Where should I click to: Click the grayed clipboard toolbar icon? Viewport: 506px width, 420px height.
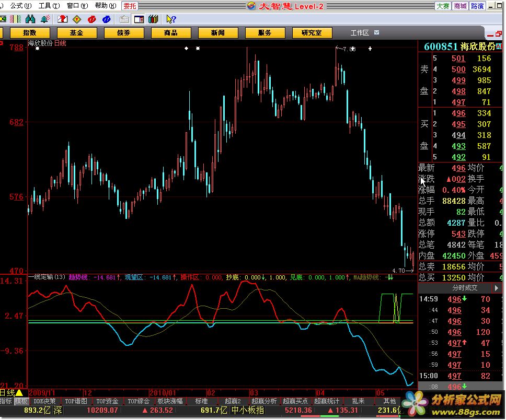pos(124,19)
